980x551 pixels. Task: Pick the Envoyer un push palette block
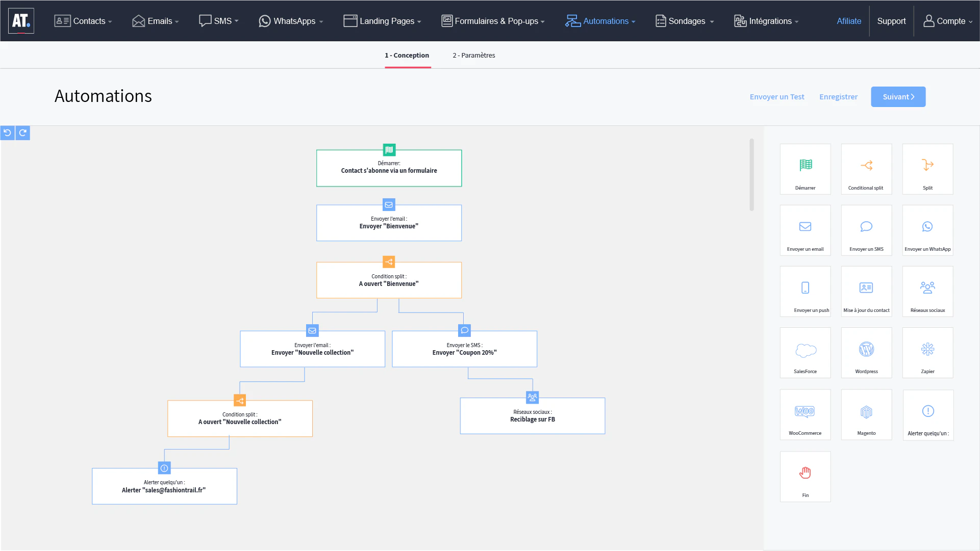(x=806, y=292)
